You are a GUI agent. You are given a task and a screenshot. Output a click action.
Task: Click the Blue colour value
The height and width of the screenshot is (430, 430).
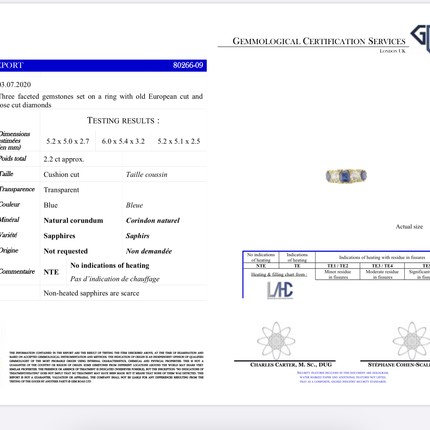point(51,205)
